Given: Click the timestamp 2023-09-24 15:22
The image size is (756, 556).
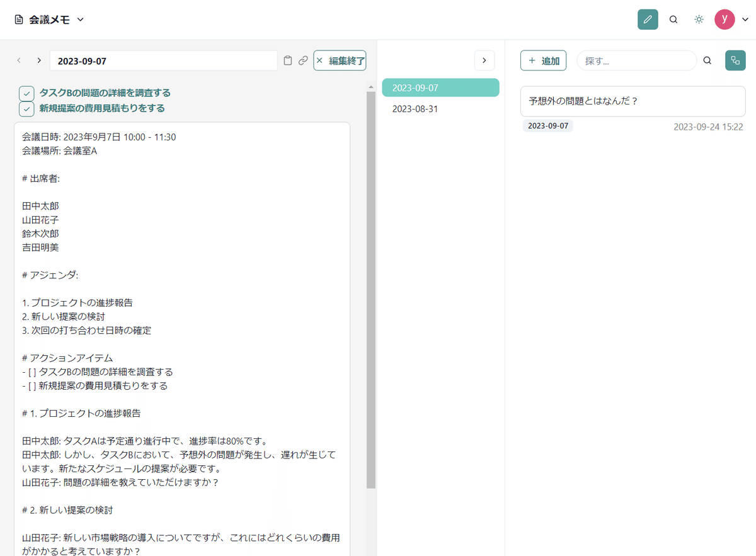Looking at the screenshot, I should 708,127.
